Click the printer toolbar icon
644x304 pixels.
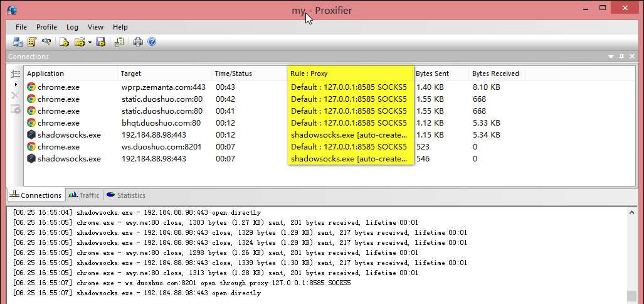[137, 42]
